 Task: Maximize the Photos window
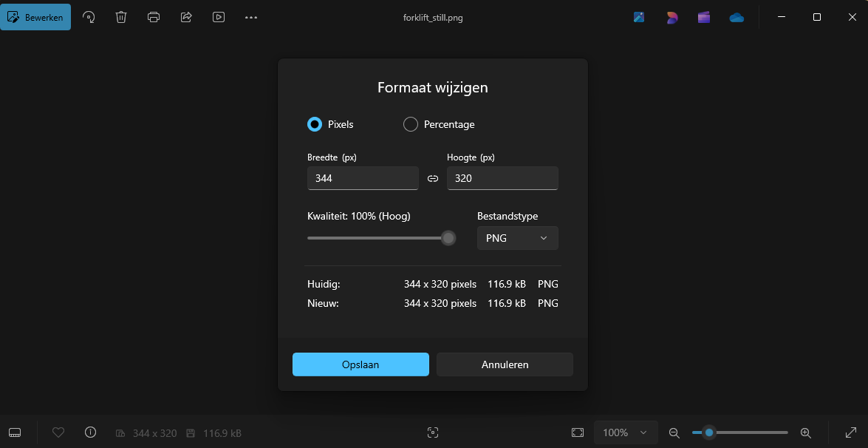pyautogui.click(x=816, y=17)
